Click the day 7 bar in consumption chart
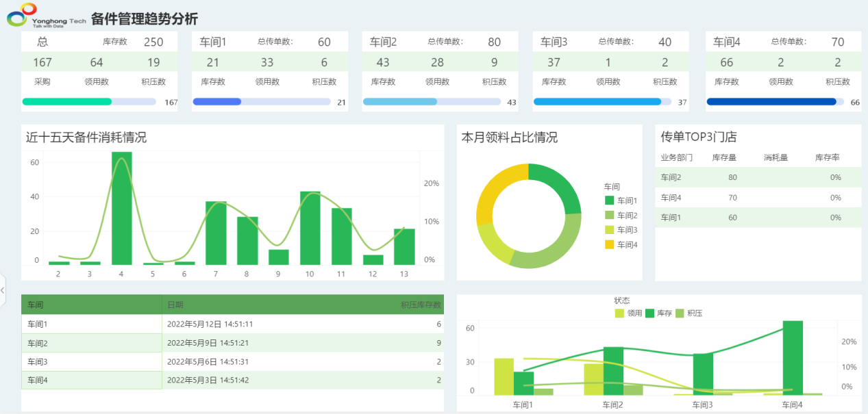868x414 pixels. click(216, 233)
